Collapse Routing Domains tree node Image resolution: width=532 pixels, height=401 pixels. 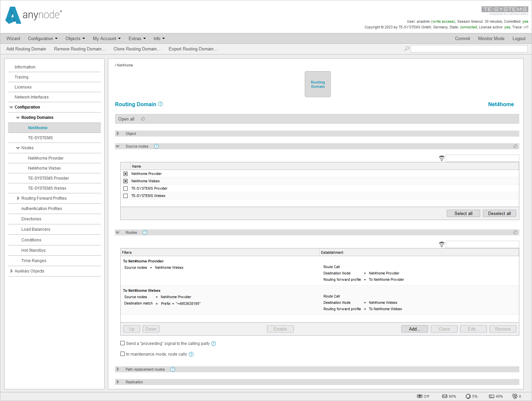coord(18,118)
